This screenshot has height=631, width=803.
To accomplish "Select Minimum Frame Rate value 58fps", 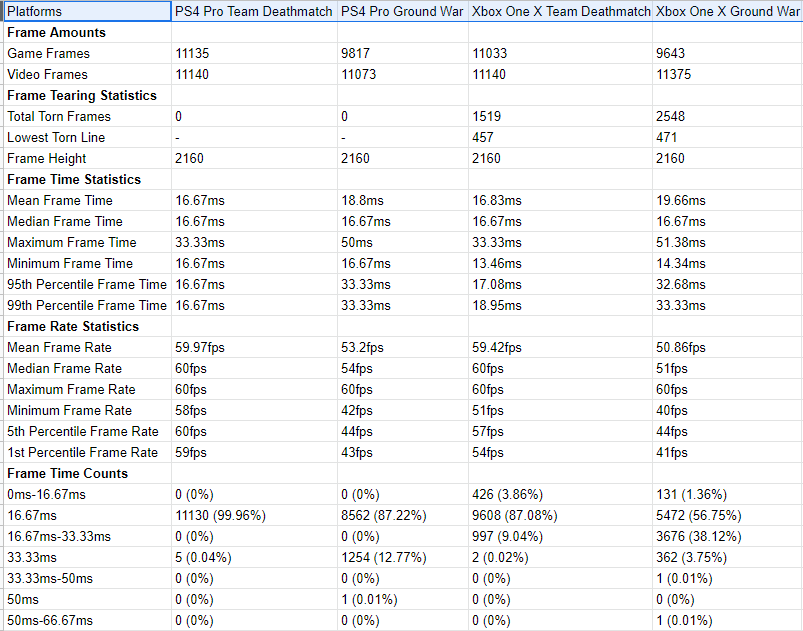I will tap(191, 410).
